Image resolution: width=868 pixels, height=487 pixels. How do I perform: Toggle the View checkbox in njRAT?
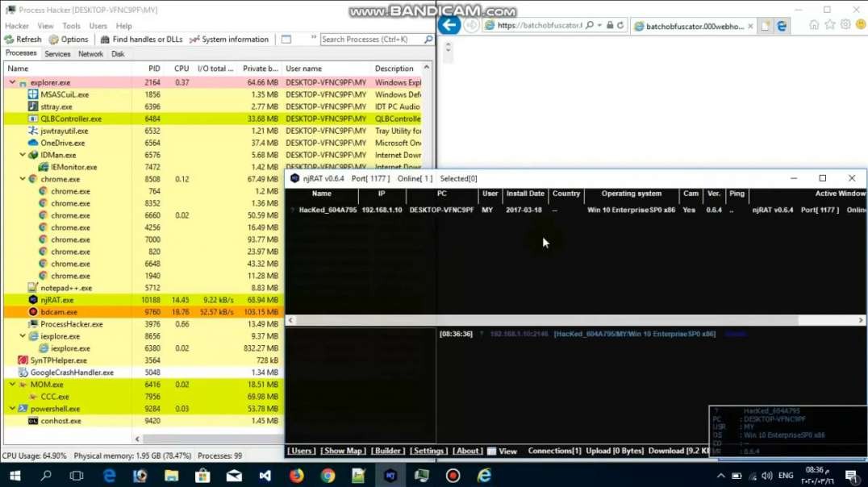tap(491, 451)
